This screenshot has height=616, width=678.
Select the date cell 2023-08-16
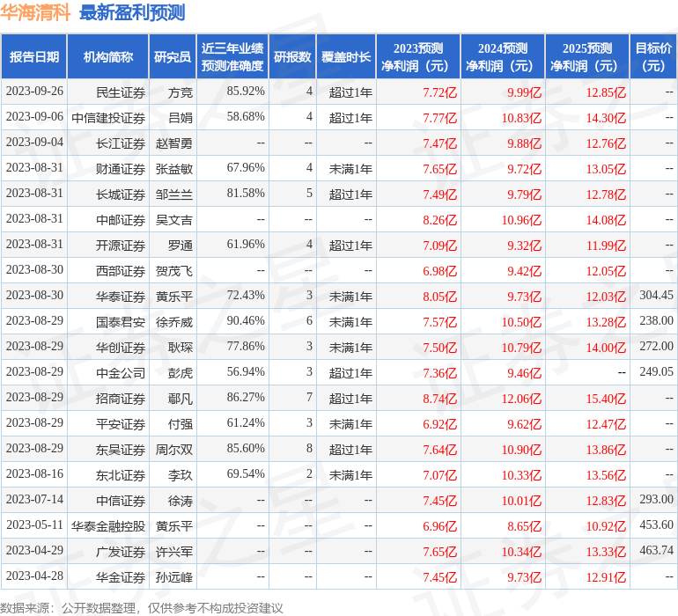[34, 473]
